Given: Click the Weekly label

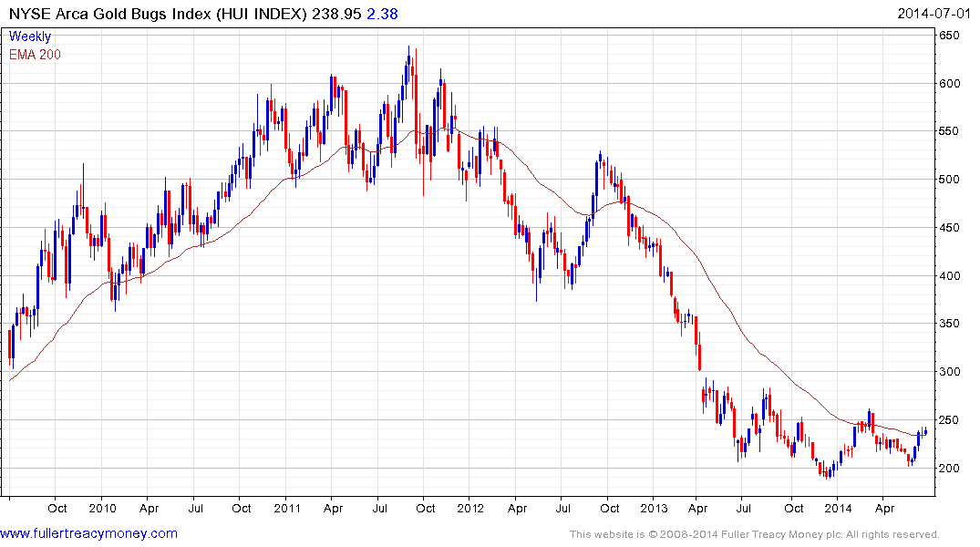Looking at the screenshot, I should tap(30, 36).
